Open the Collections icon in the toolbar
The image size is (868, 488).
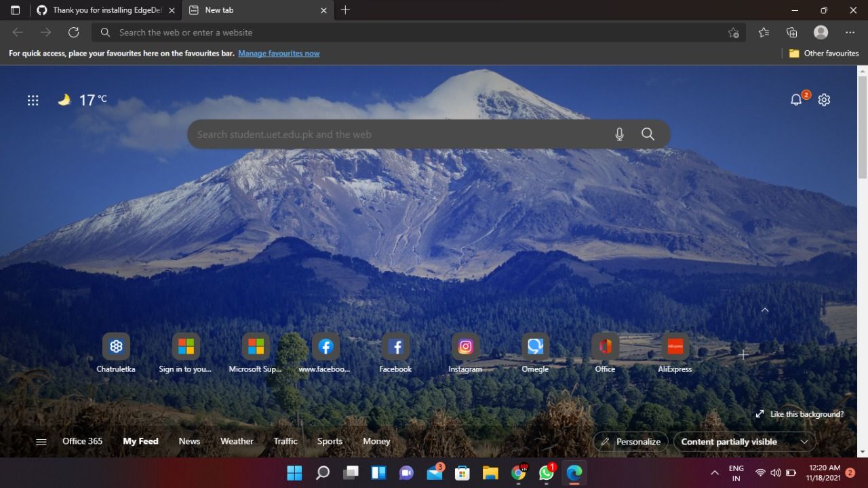coord(792,32)
